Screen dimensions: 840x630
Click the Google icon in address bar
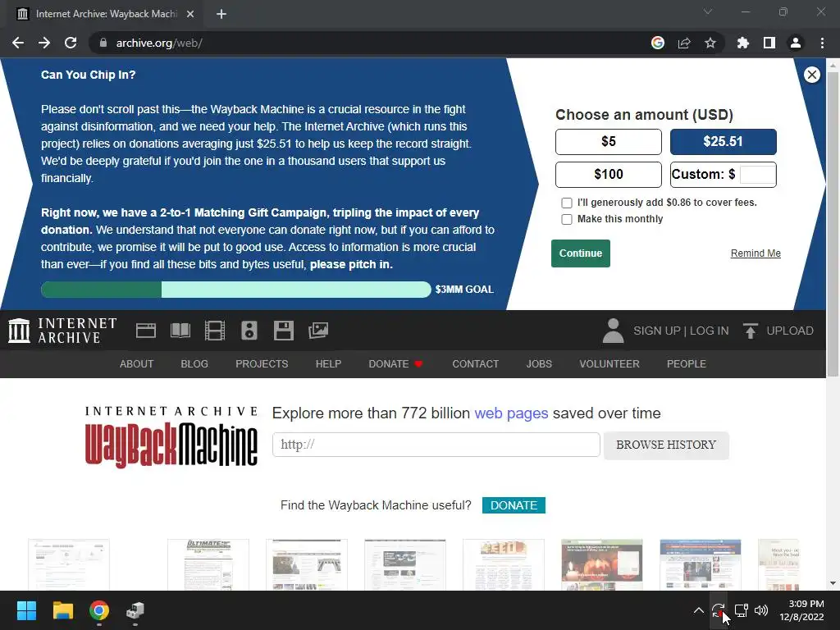coord(658,43)
